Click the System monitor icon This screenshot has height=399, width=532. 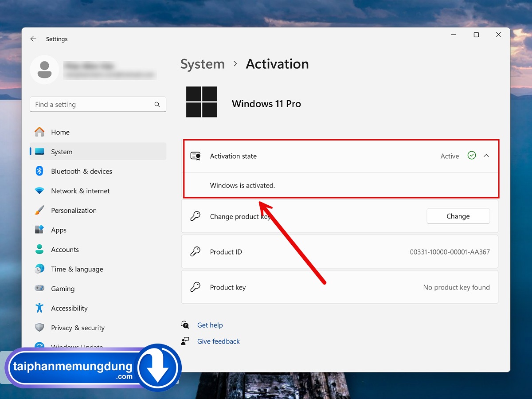39,152
